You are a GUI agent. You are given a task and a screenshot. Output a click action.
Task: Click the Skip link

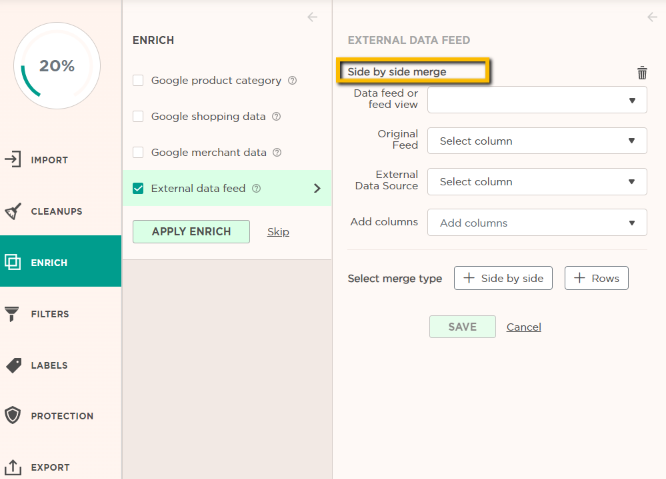click(278, 232)
